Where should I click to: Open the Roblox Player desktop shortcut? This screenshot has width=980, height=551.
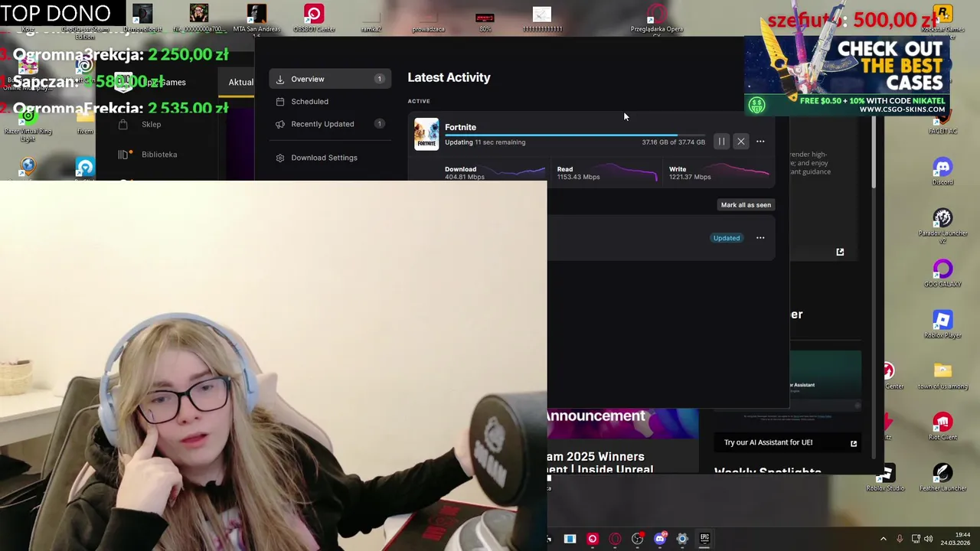click(942, 324)
